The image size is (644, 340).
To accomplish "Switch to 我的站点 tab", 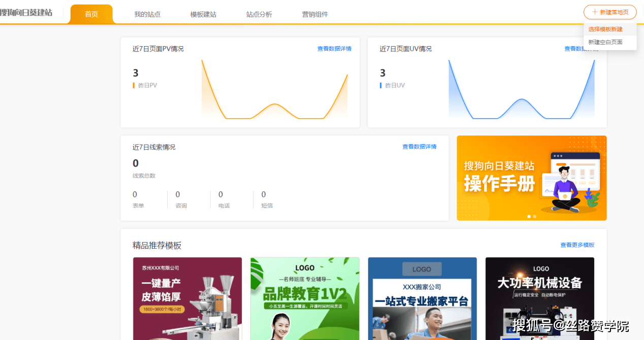I will (x=147, y=14).
